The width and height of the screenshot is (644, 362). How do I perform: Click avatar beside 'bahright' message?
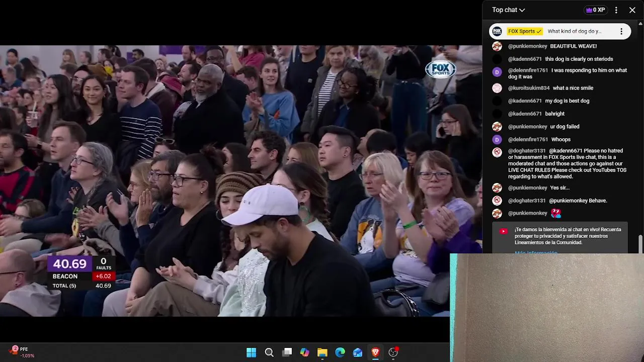(497, 114)
